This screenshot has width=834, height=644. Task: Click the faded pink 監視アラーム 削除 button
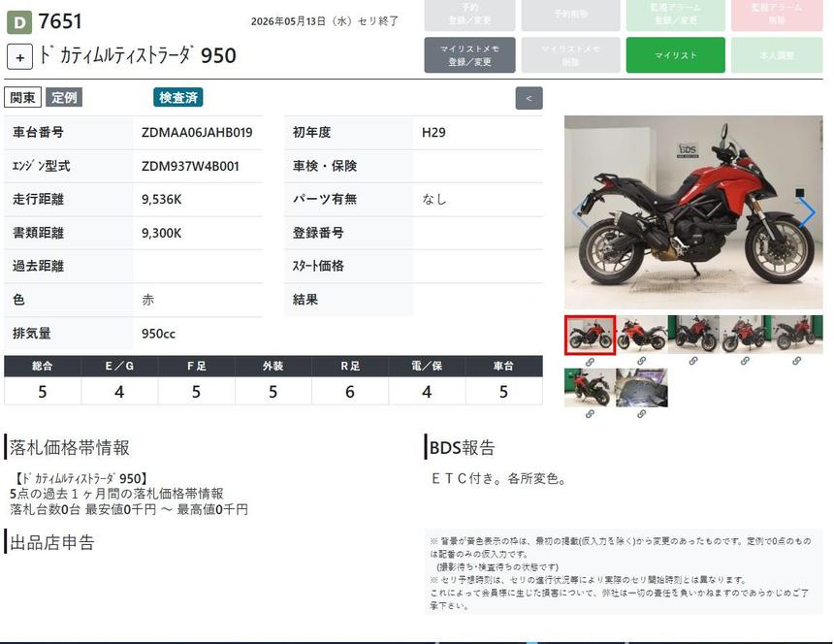[777, 15]
